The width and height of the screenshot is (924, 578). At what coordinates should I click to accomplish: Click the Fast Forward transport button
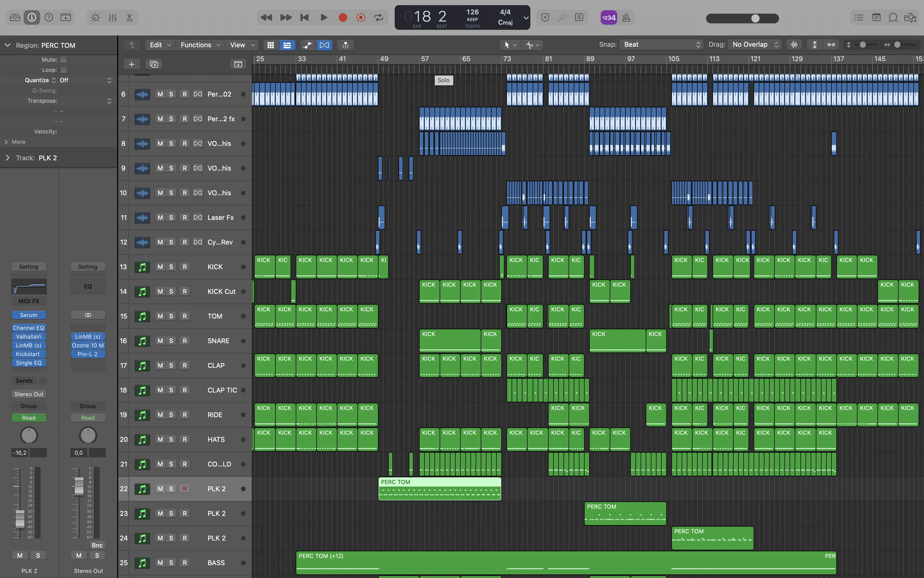285,17
